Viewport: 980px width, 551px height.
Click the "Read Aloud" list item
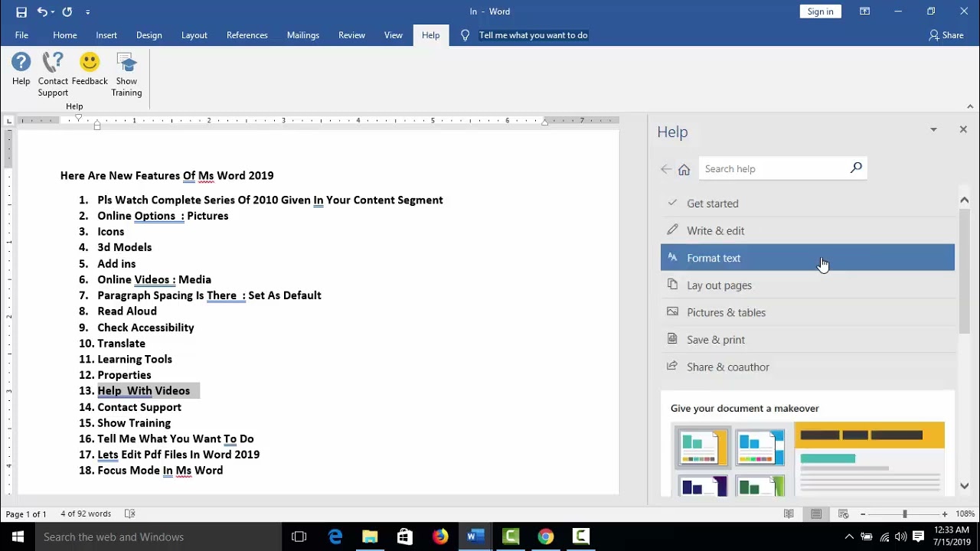[127, 311]
